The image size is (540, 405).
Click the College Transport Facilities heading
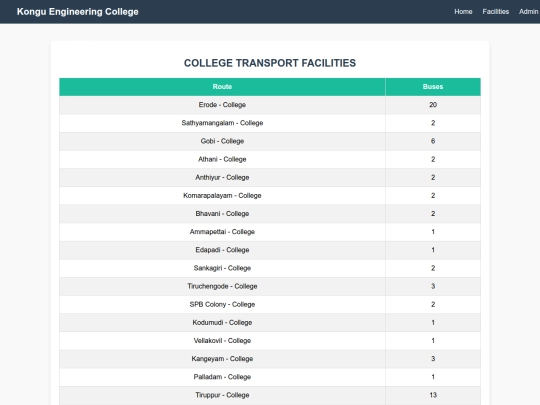[270, 63]
